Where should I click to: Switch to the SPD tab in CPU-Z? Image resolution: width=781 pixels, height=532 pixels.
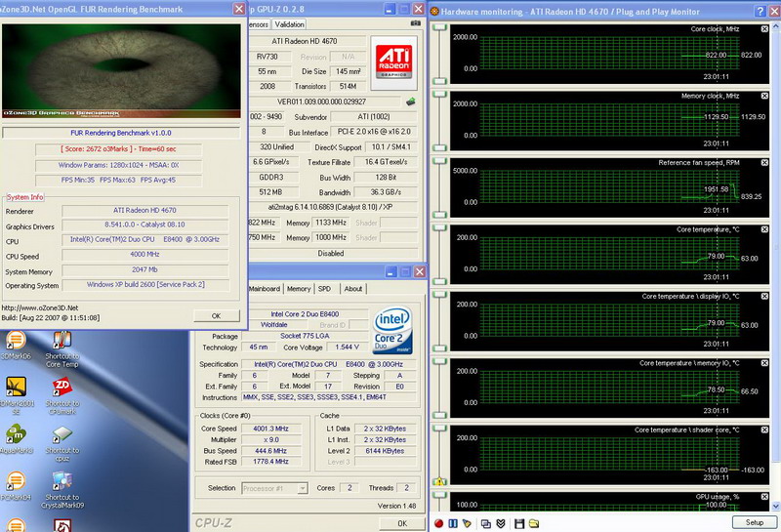pyautogui.click(x=324, y=289)
